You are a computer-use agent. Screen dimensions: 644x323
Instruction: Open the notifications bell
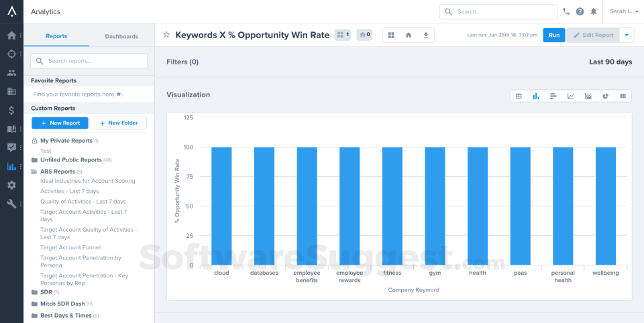(x=594, y=11)
